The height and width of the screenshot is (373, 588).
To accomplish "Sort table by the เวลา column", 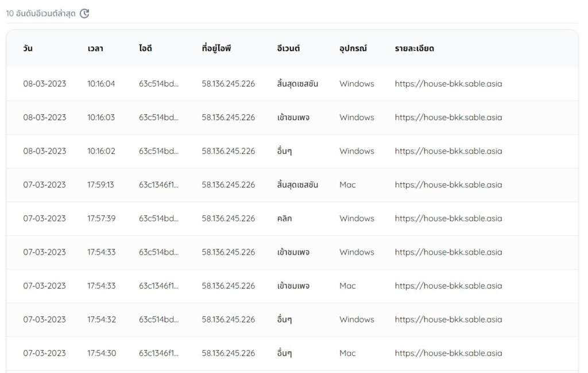I will (96, 48).
